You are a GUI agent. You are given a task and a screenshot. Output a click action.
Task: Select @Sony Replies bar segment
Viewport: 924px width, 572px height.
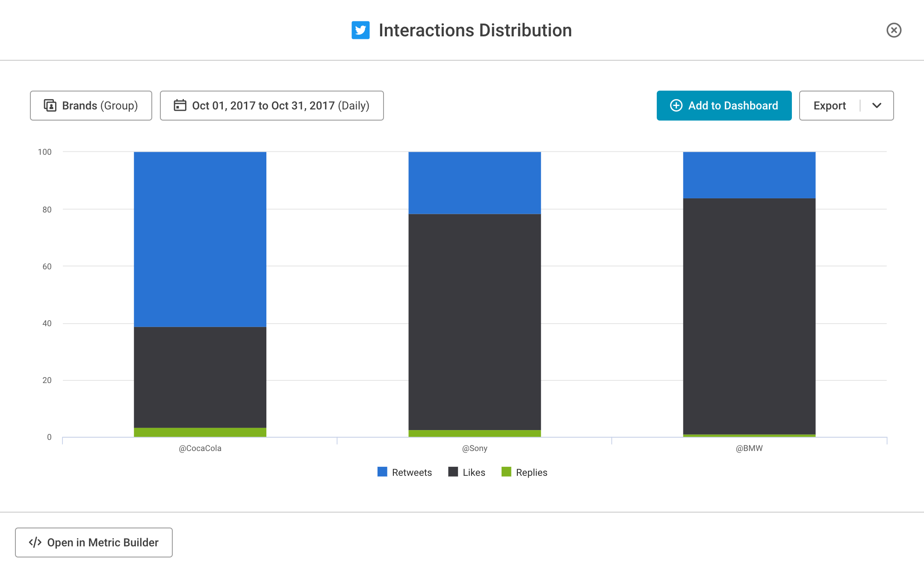coord(475,433)
